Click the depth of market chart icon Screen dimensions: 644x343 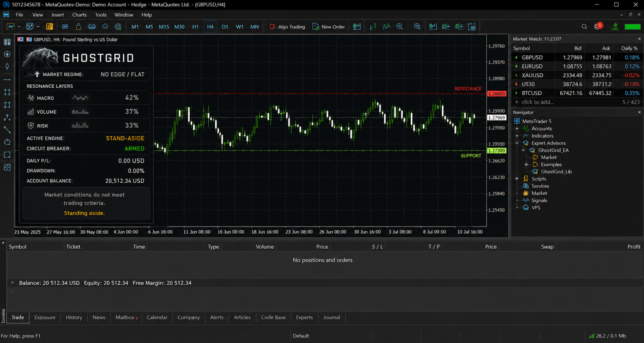pos(356,27)
